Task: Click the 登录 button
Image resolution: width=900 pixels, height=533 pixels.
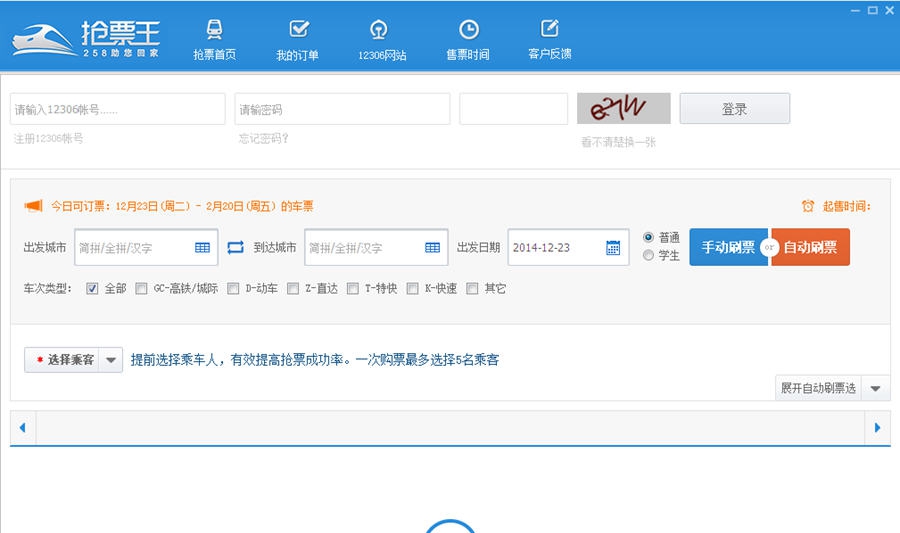Action: pyautogui.click(x=735, y=108)
